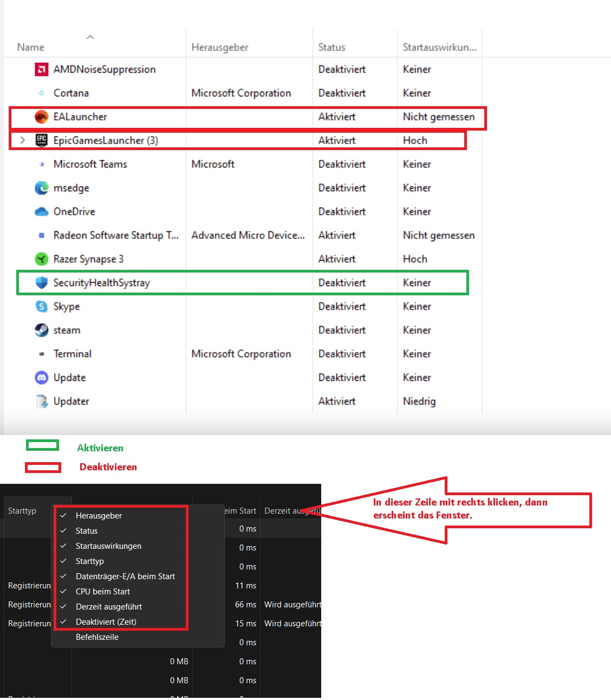Click the Starttyp column header
Image resolution: width=611 pixels, height=700 pixels.
click(x=22, y=511)
